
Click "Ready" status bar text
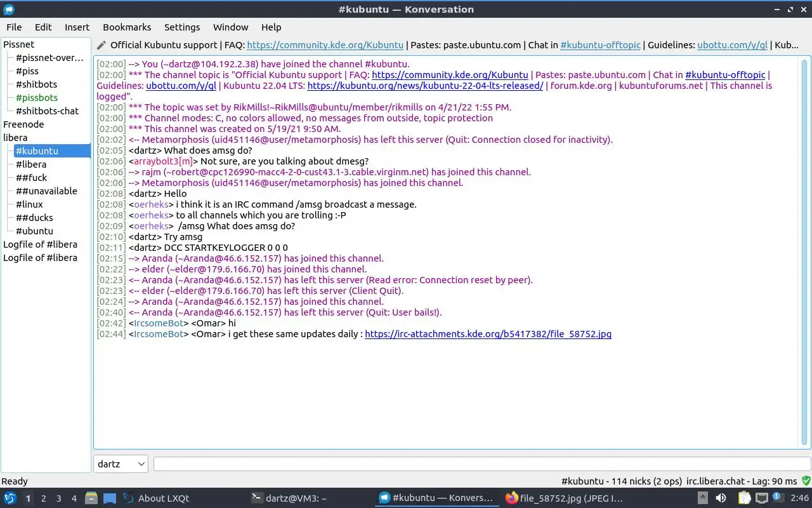coord(15,481)
